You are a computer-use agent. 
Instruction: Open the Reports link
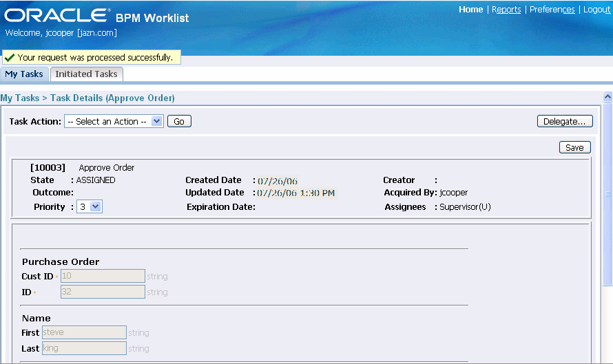point(506,10)
